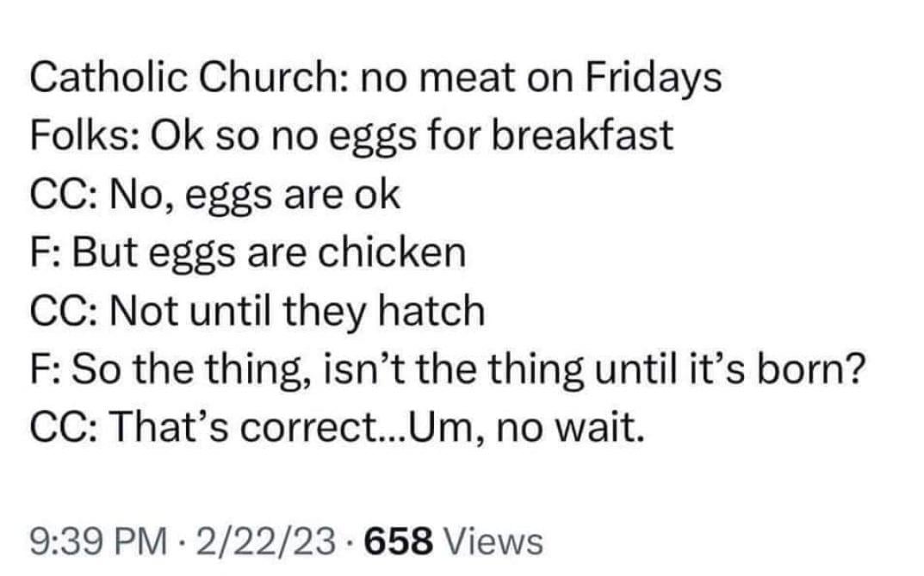Click the phrase "no meat on Fridays"
924x576 pixels.
[x=534, y=79]
